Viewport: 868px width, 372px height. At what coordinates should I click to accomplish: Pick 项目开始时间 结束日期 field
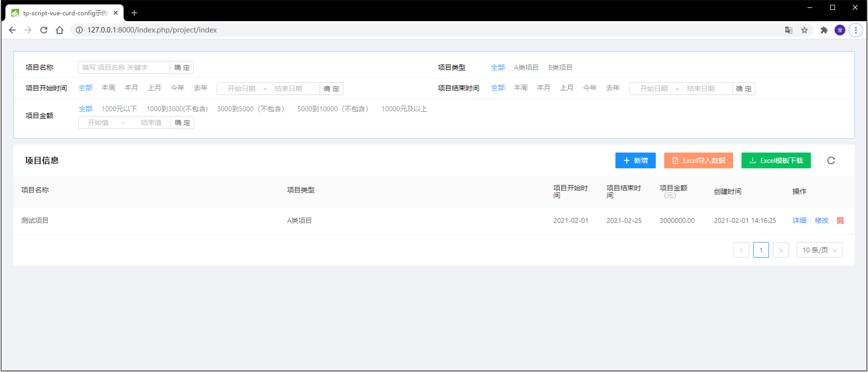pyautogui.click(x=289, y=89)
